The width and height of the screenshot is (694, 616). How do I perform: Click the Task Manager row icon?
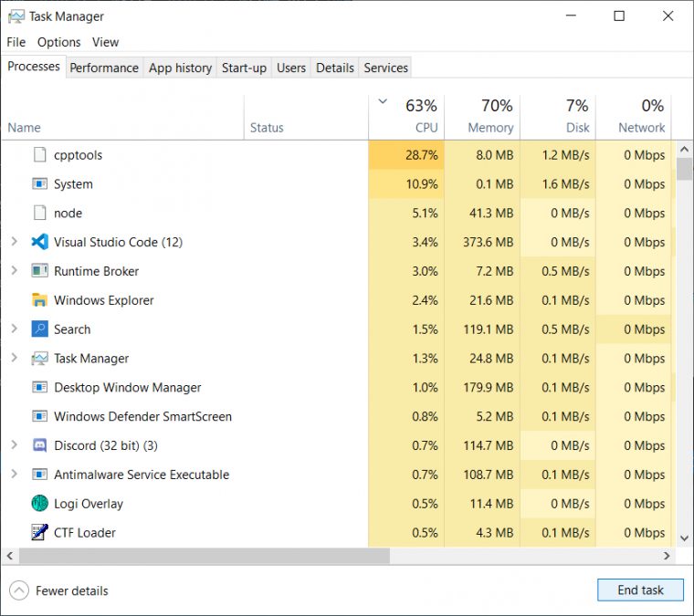(x=40, y=358)
